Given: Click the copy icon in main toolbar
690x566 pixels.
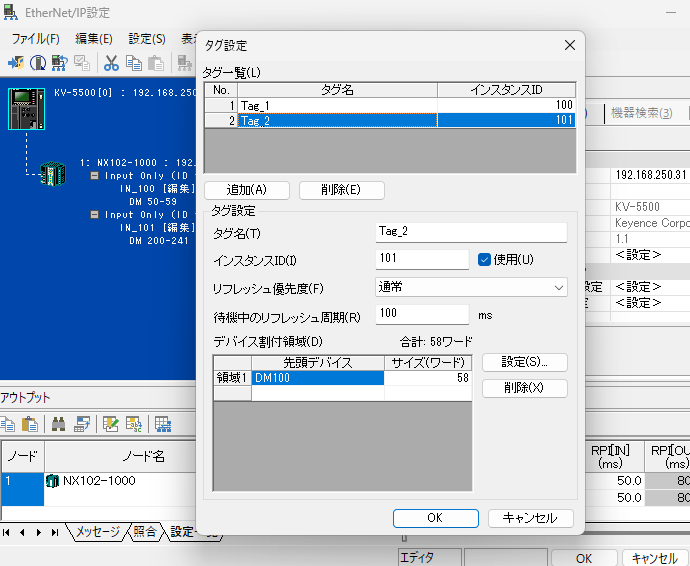Looking at the screenshot, I should tap(134, 63).
